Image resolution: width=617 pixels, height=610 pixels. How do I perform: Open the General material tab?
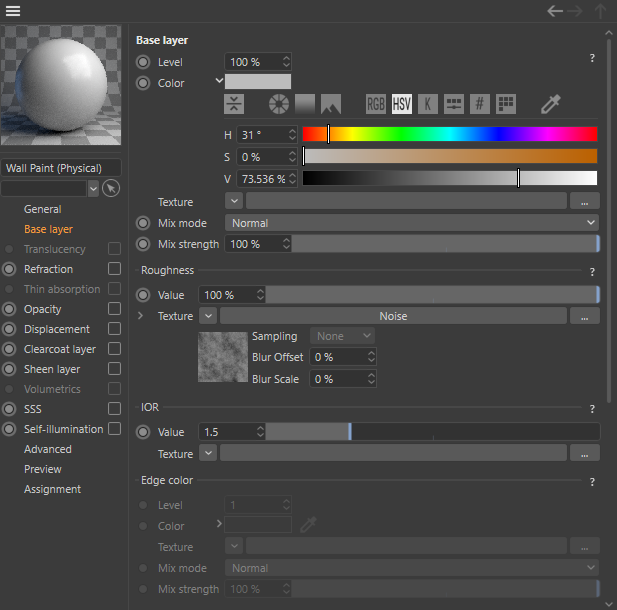43,209
